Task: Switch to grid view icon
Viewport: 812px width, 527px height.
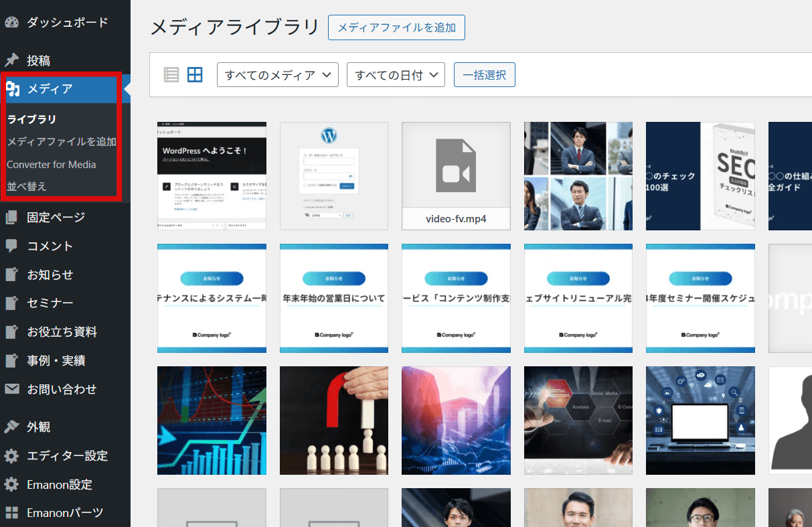Action: pyautogui.click(x=195, y=75)
